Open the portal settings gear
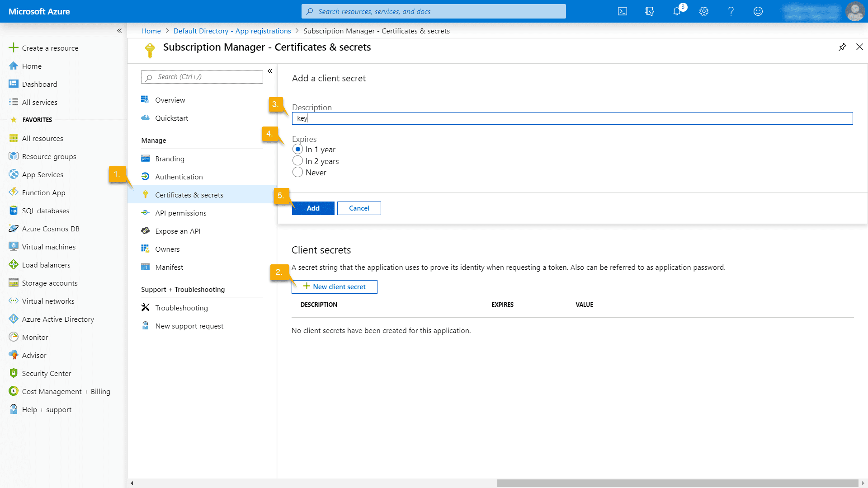Viewport: 868px width, 488px height. [x=704, y=11]
